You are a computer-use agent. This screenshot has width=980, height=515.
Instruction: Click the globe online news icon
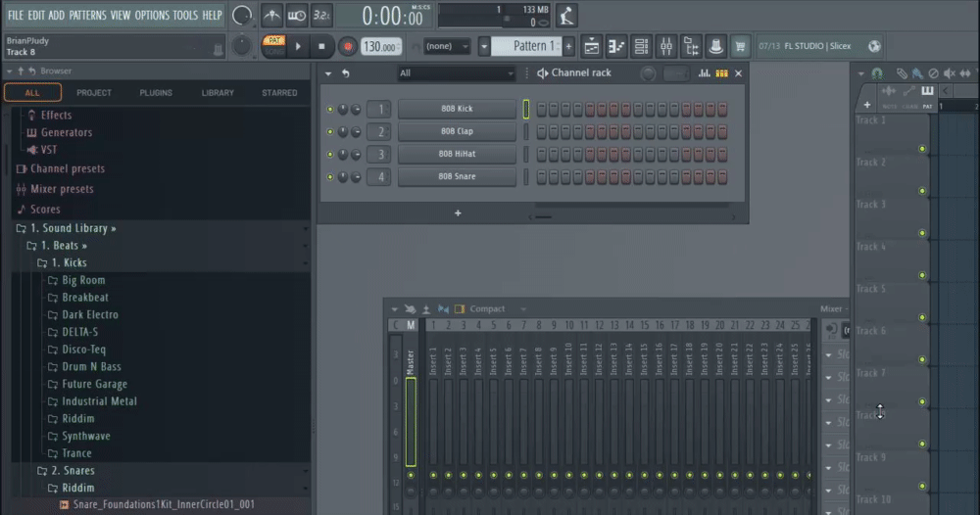(874, 46)
